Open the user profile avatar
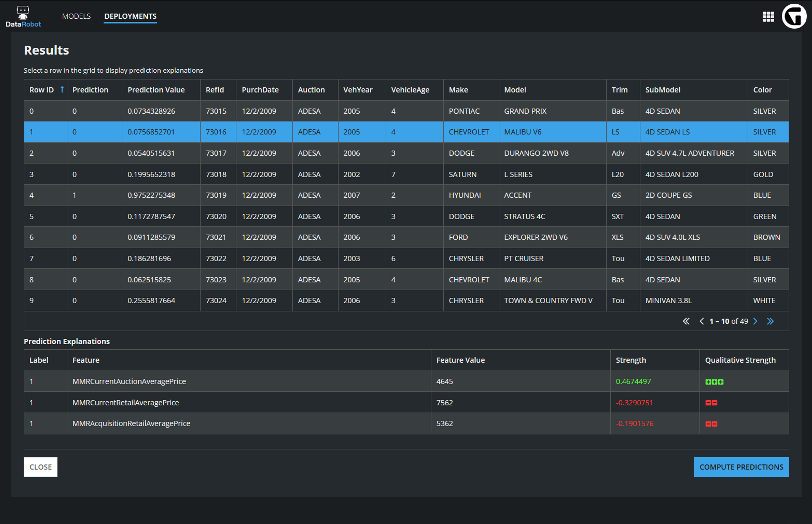This screenshot has width=812, height=524. coord(794,16)
